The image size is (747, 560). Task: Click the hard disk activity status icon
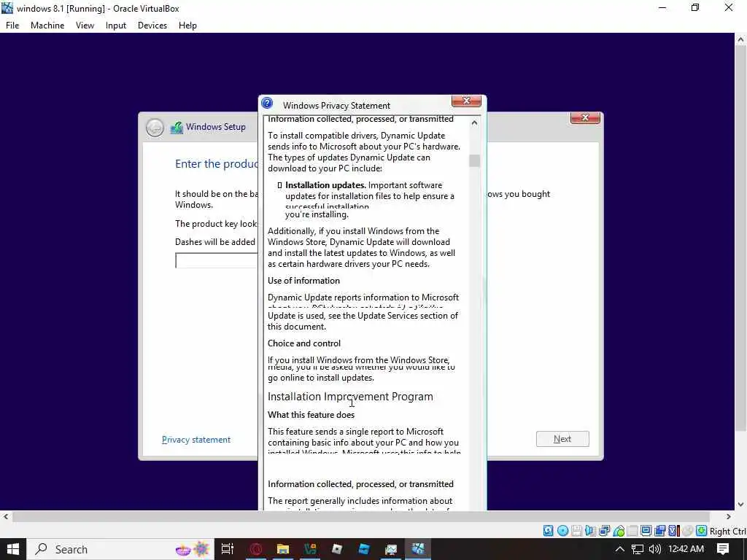[549, 531]
